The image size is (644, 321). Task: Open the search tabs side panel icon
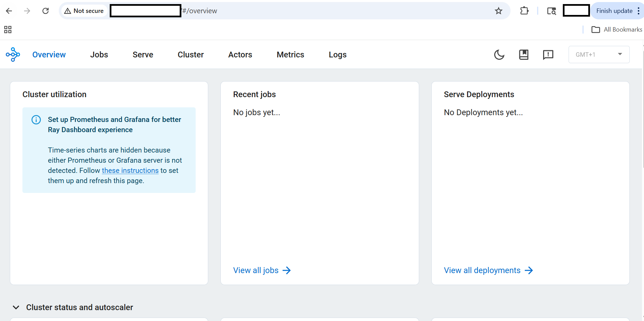click(551, 11)
